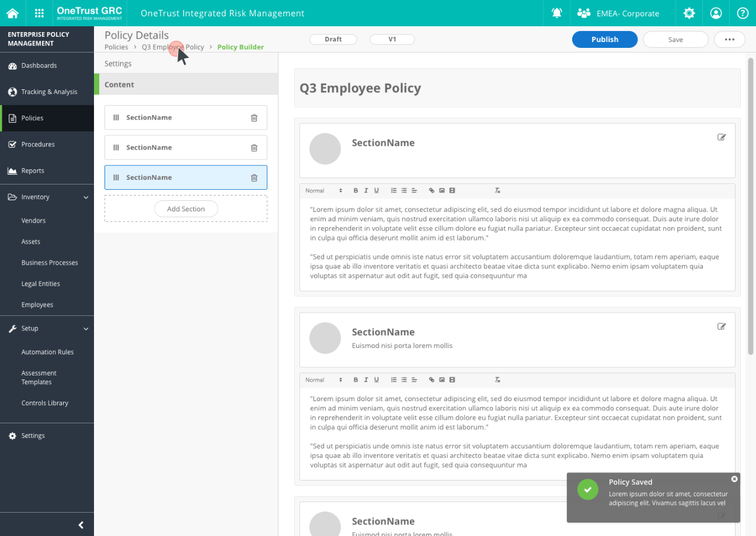Click the Save button
Image resolution: width=756 pixels, height=536 pixels.
pyautogui.click(x=675, y=39)
